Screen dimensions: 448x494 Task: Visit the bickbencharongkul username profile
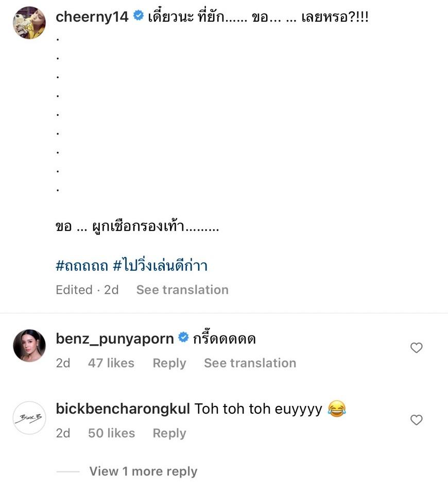pos(123,409)
